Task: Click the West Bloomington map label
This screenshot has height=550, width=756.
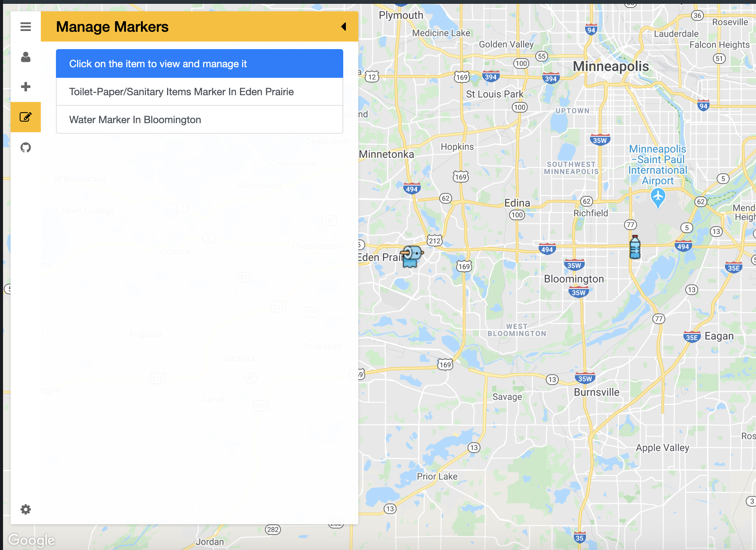Action: click(517, 330)
